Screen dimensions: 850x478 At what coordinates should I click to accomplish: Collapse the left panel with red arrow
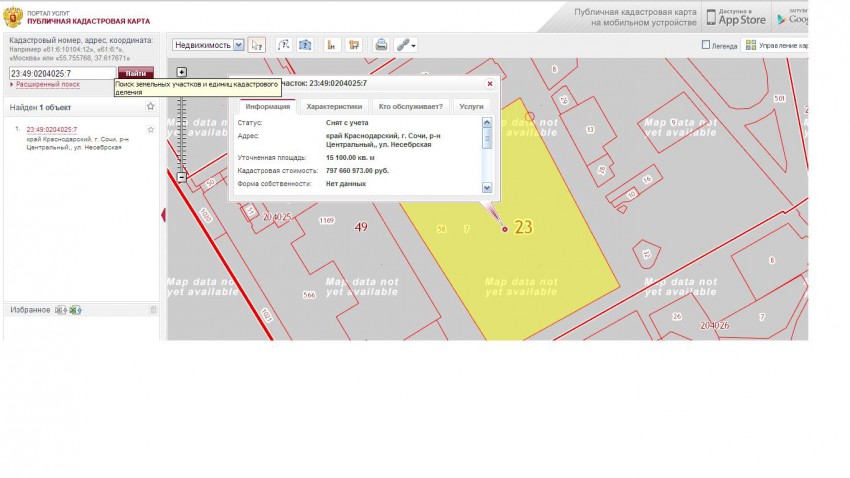click(x=163, y=215)
